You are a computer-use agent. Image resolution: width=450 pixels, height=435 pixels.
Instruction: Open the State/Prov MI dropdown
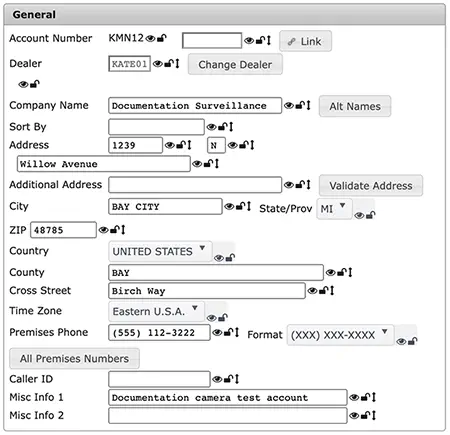[334, 209]
